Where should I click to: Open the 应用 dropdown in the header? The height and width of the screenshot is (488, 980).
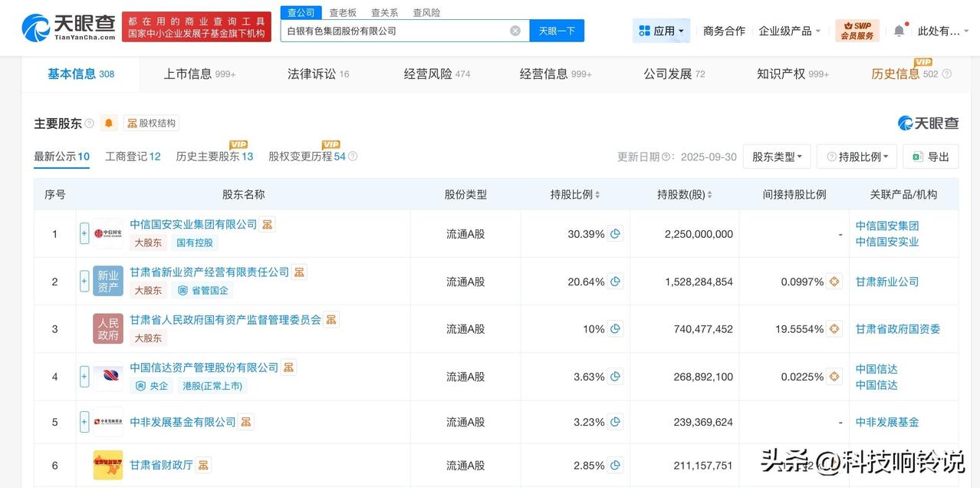pos(661,31)
